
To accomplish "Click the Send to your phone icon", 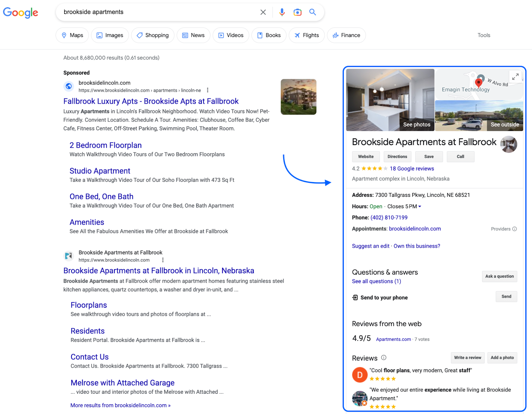I will coord(355,298).
